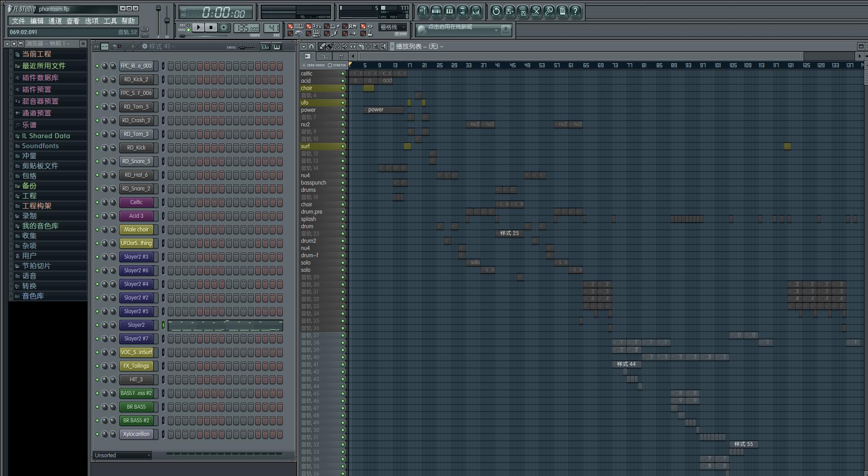Open keyboard editor in channel rack header
The height and width of the screenshot is (476, 868).
pyautogui.click(x=276, y=46)
